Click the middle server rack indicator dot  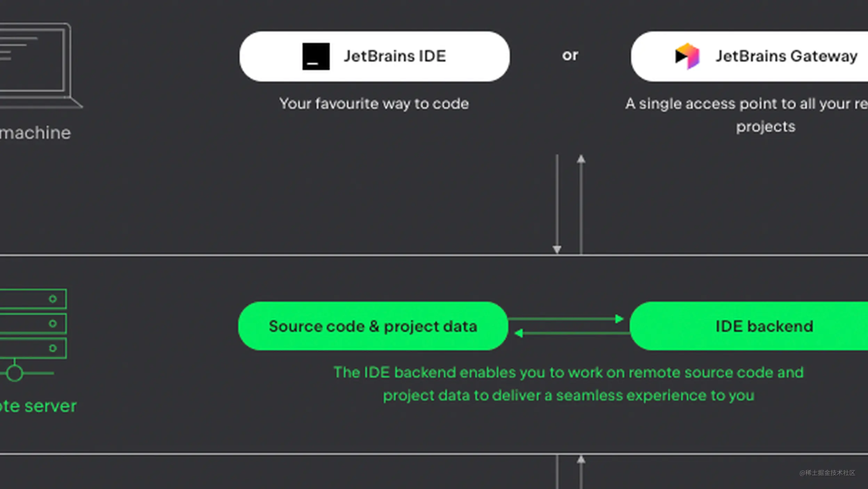[53, 323]
